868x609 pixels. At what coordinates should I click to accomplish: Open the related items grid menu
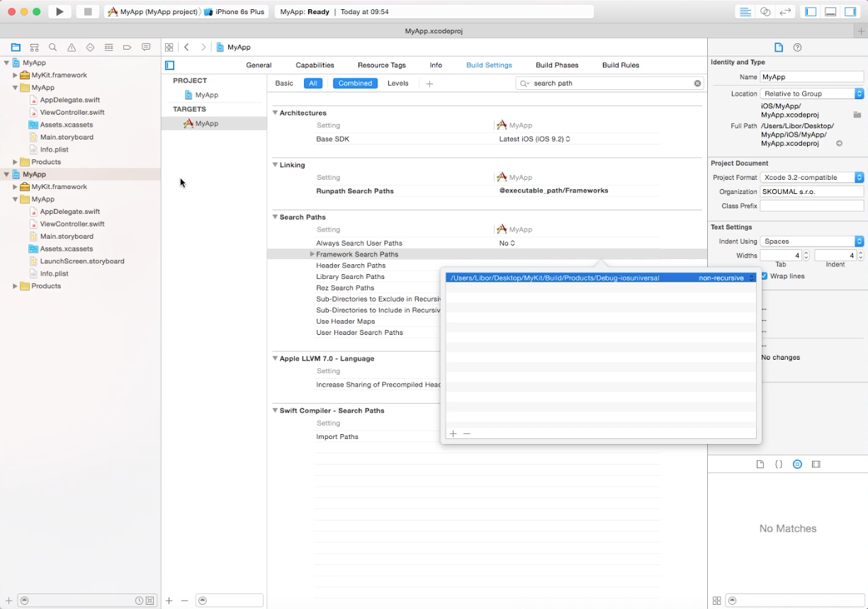169,47
